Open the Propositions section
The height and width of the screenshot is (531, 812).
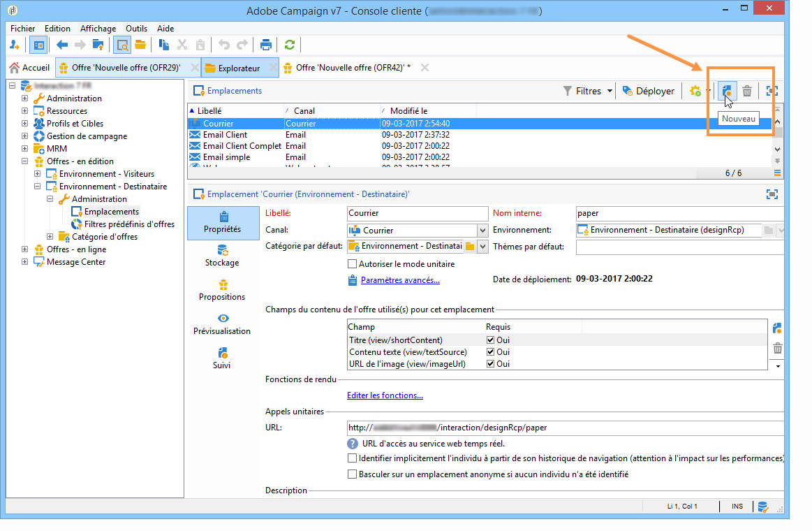click(x=222, y=290)
